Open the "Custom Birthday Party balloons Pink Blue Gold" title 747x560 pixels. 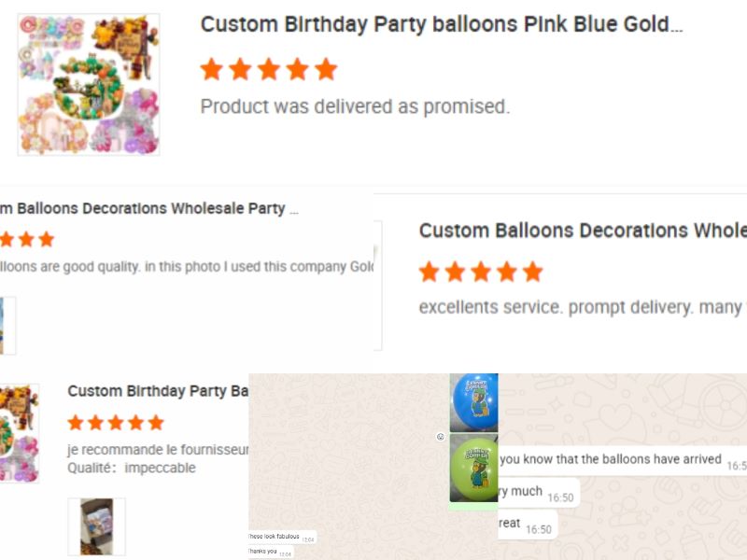coord(441,24)
